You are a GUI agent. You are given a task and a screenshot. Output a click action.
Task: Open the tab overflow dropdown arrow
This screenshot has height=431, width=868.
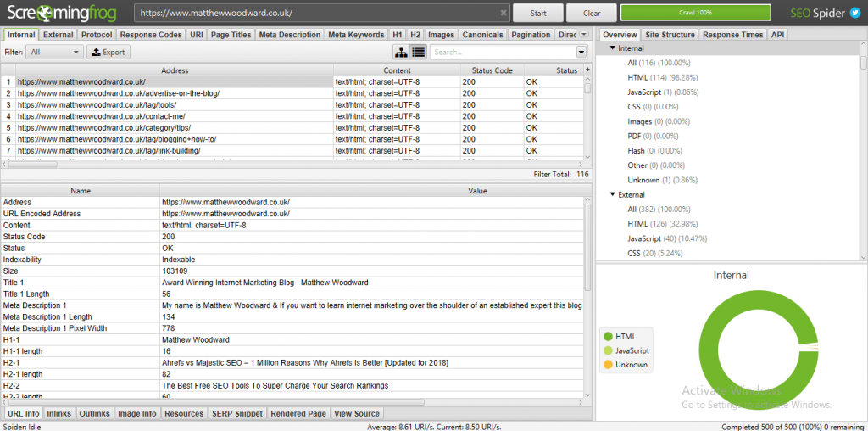coord(583,34)
